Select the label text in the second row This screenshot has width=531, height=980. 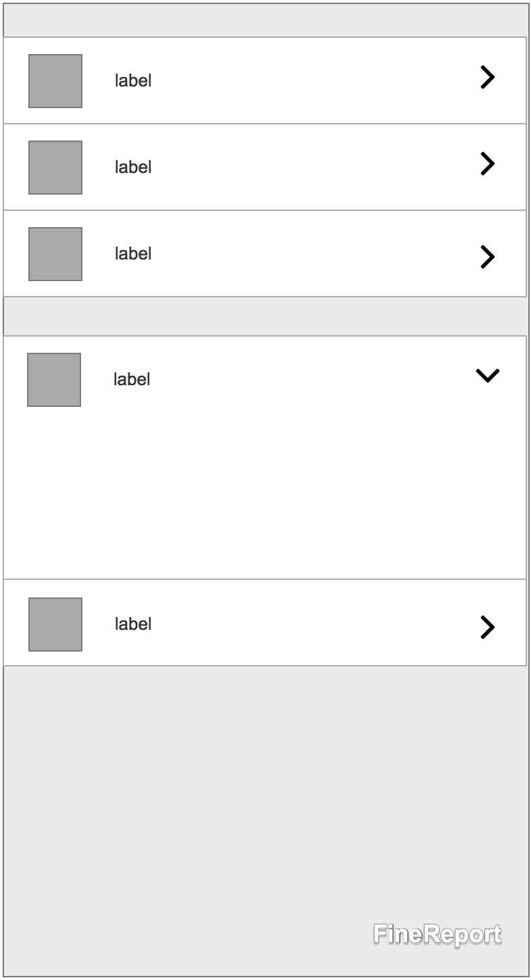[x=133, y=168]
